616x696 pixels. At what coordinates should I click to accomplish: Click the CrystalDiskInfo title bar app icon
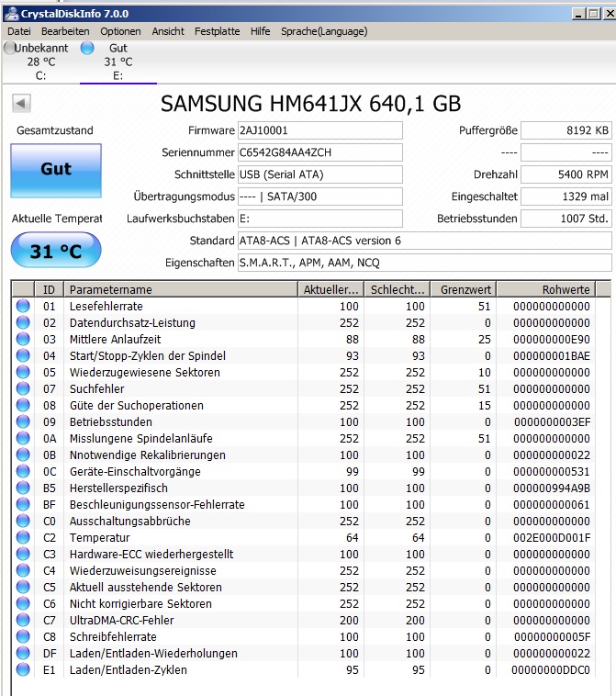pyautogui.click(x=11, y=14)
